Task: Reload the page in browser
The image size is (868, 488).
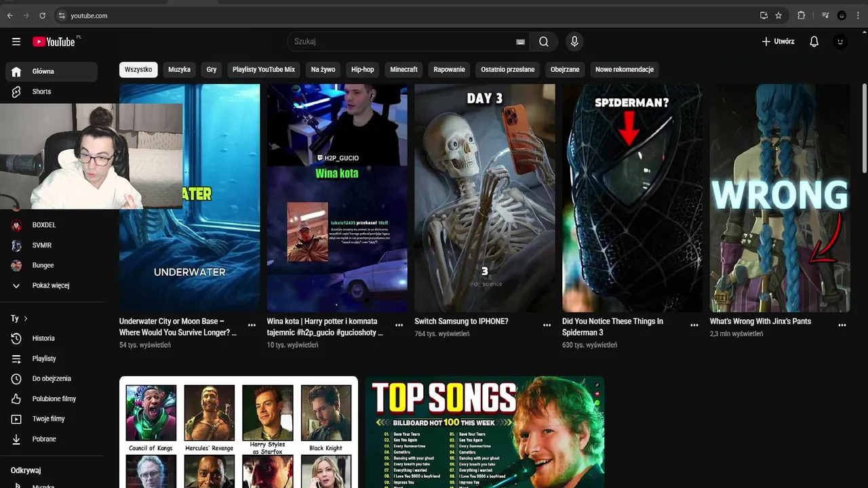Action: [x=42, y=15]
